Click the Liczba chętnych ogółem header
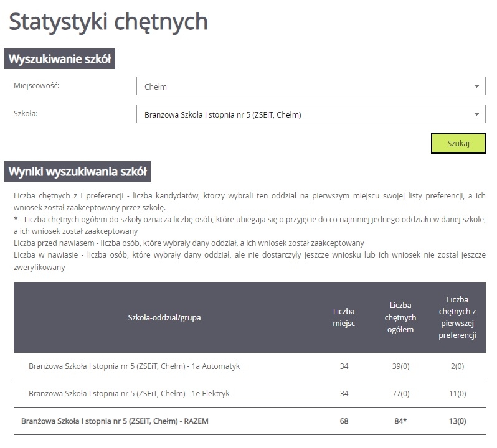Screen dimensions: 497x448 point(401,318)
